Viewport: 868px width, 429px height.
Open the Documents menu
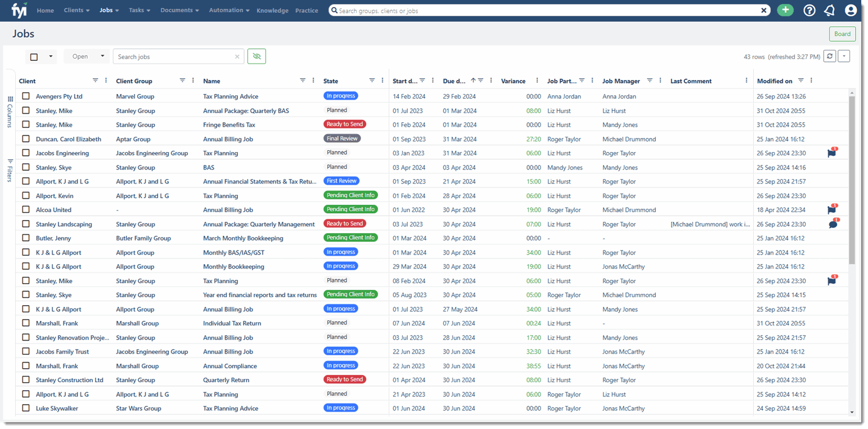click(179, 10)
